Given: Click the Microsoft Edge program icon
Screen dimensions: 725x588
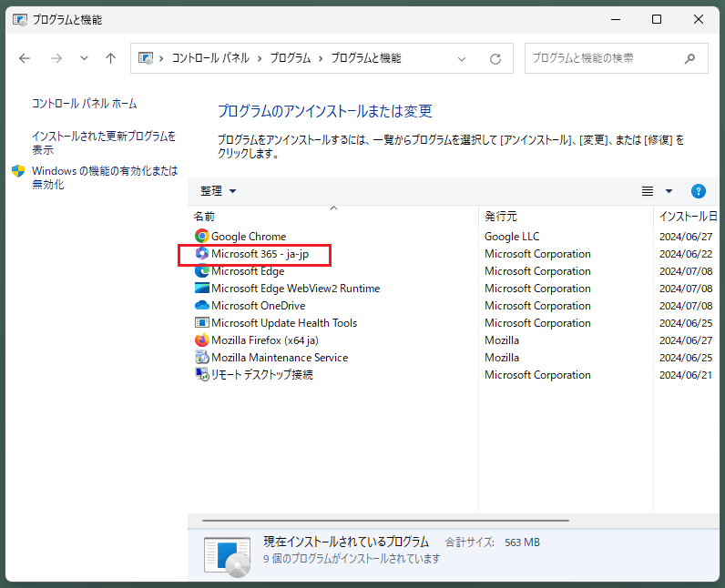Looking at the screenshot, I should [201, 271].
